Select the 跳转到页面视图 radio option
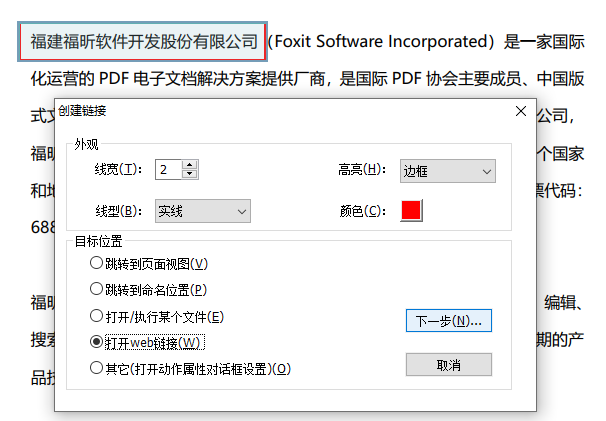 point(96,263)
